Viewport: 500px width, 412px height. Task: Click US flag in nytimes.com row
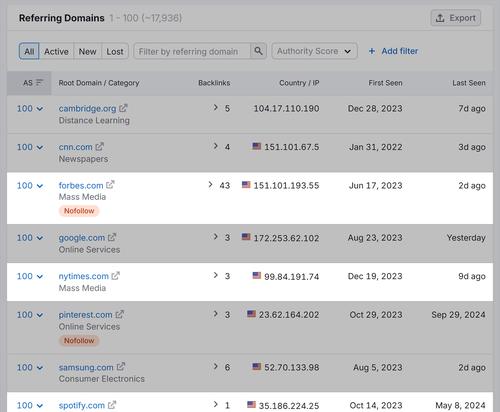pyautogui.click(x=257, y=275)
